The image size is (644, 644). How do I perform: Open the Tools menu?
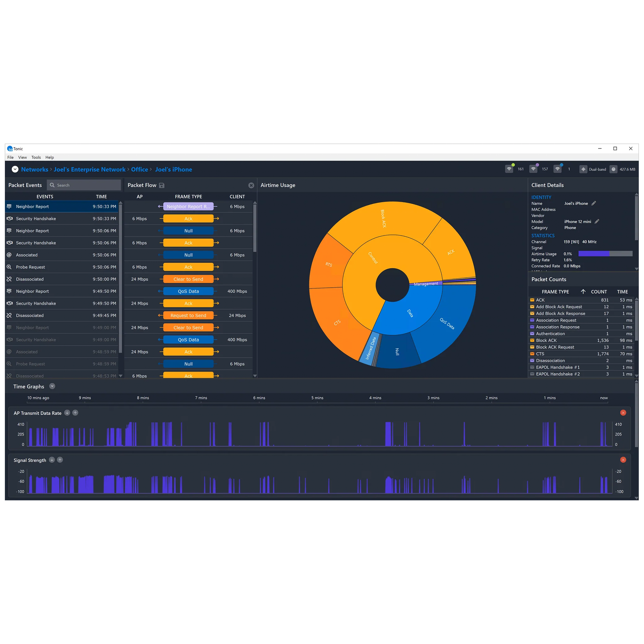point(36,157)
